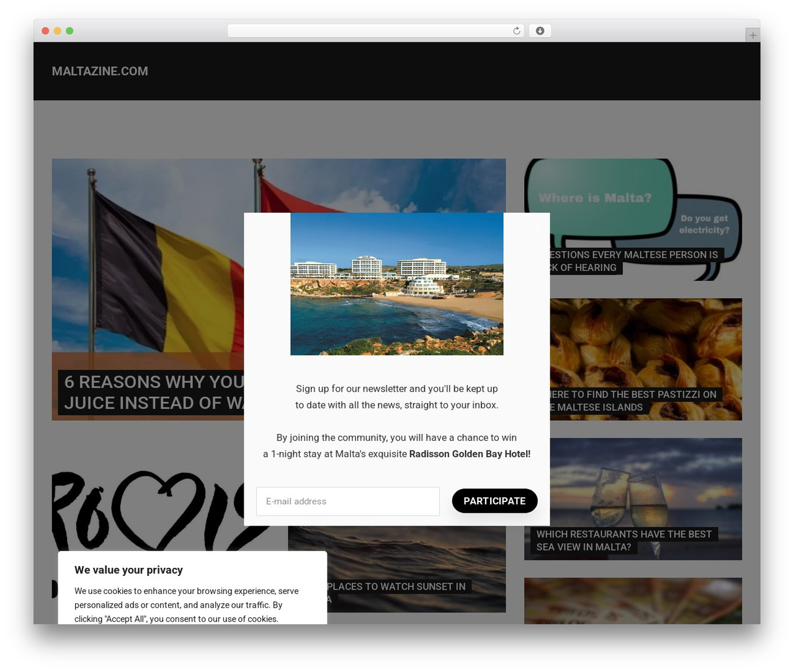Open the 'best pastizzi' article
The height and width of the screenshot is (672, 794).
tap(633, 400)
